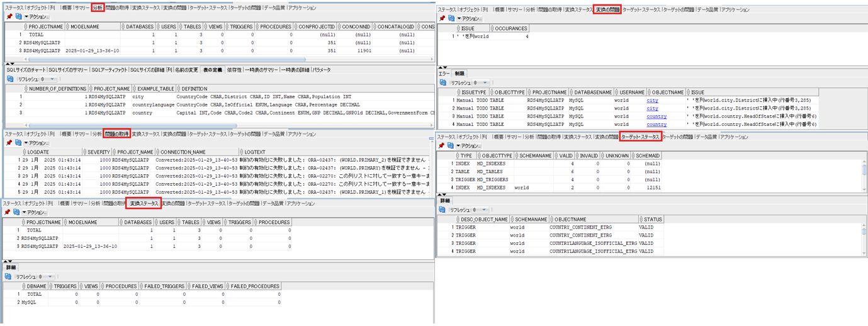
Task: Click sort icon on SEVERITY column
Action: [84, 152]
